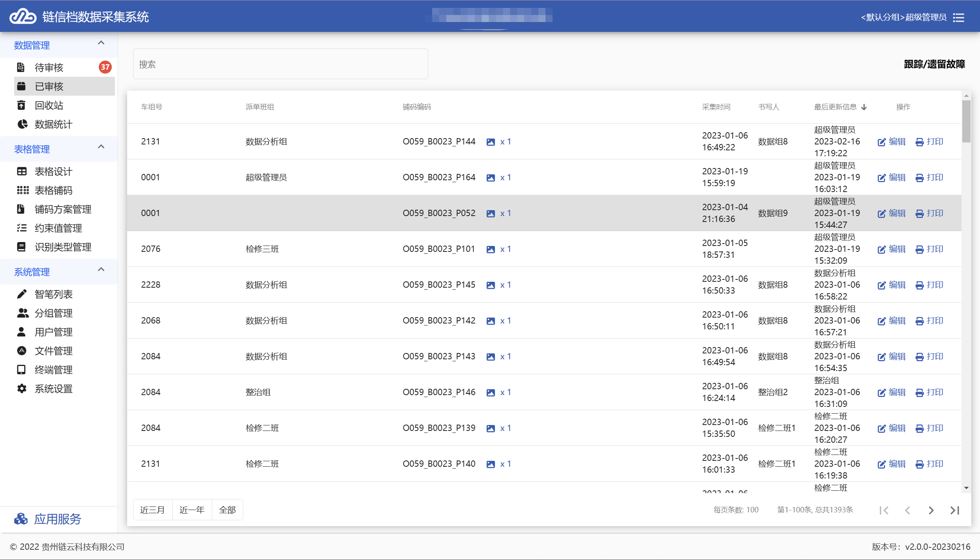Select the 近三月 time filter
The height and width of the screenshot is (560, 980).
pyautogui.click(x=153, y=510)
